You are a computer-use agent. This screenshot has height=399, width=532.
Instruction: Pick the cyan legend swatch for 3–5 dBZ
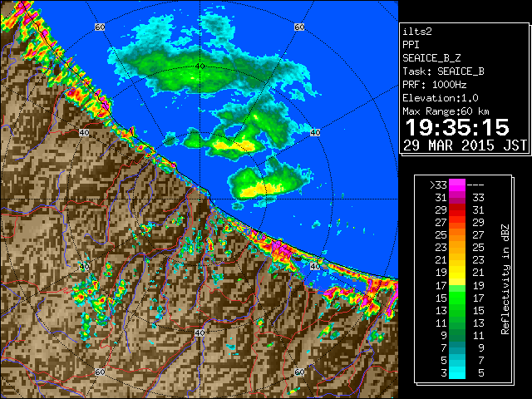[457, 372]
